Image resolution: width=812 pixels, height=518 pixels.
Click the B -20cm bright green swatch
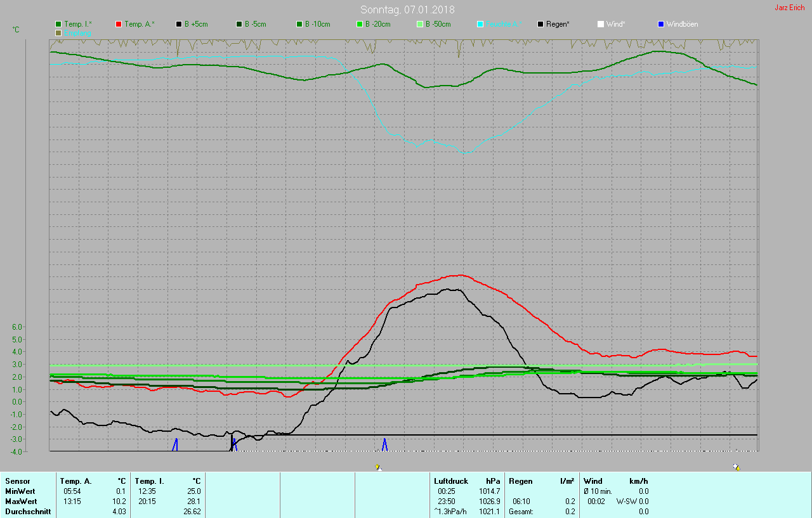[x=359, y=24]
